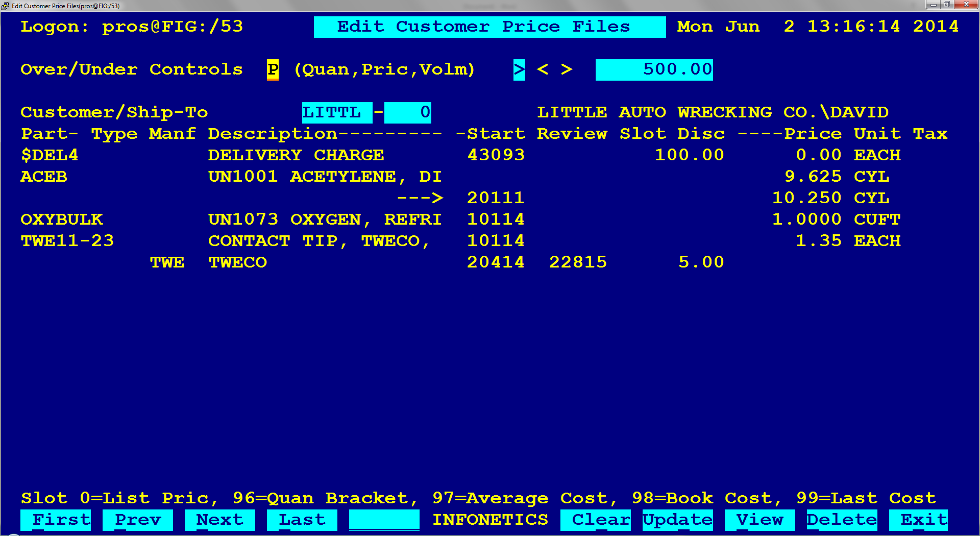Click the Over/Under Controls P field
The height and width of the screenshot is (536, 980).
pos(273,69)
